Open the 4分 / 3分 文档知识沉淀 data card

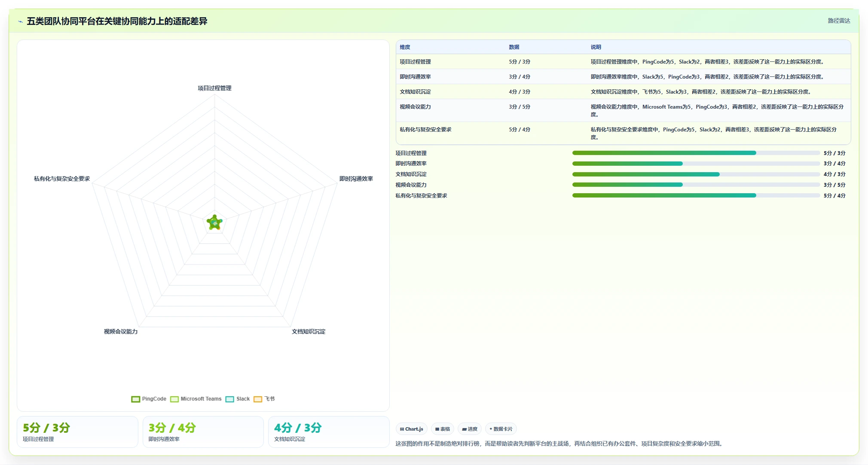click(329, 432)
